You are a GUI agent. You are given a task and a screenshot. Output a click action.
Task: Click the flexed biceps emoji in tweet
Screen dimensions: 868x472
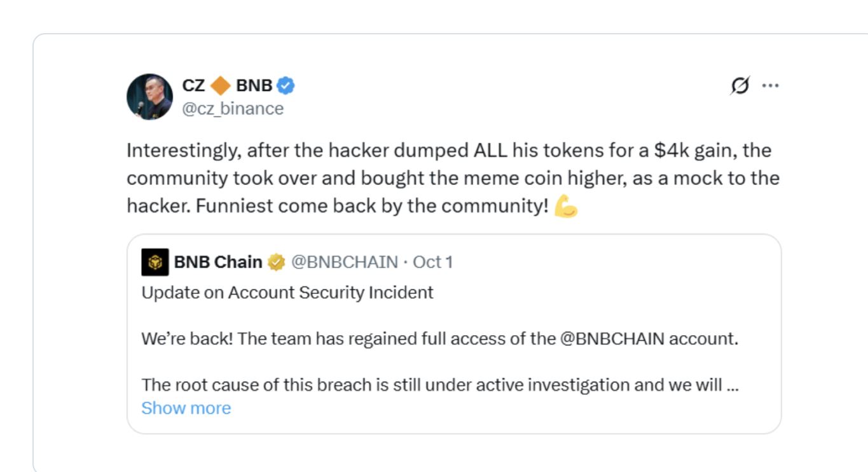(x=565, y=206)
